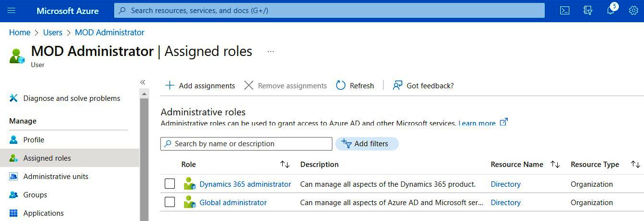Click the Microsoft Azure logo text
Viewport: 644px width, 221px height.
click(67, 11)
